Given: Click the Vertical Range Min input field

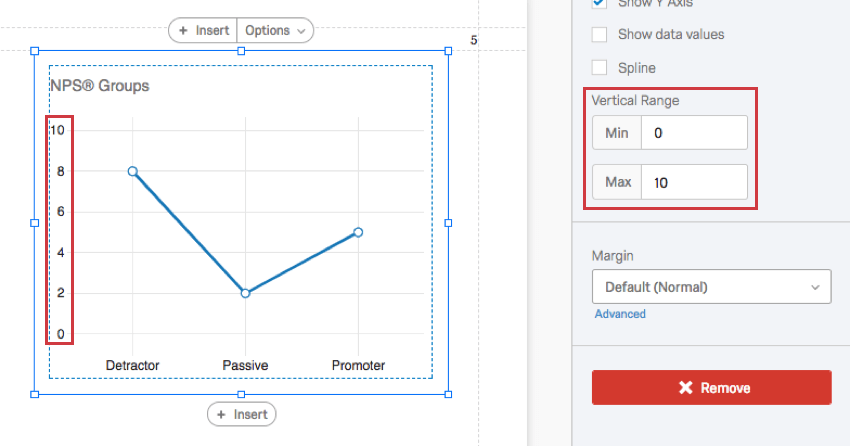Looking at the screenshot, I should 694,133.
